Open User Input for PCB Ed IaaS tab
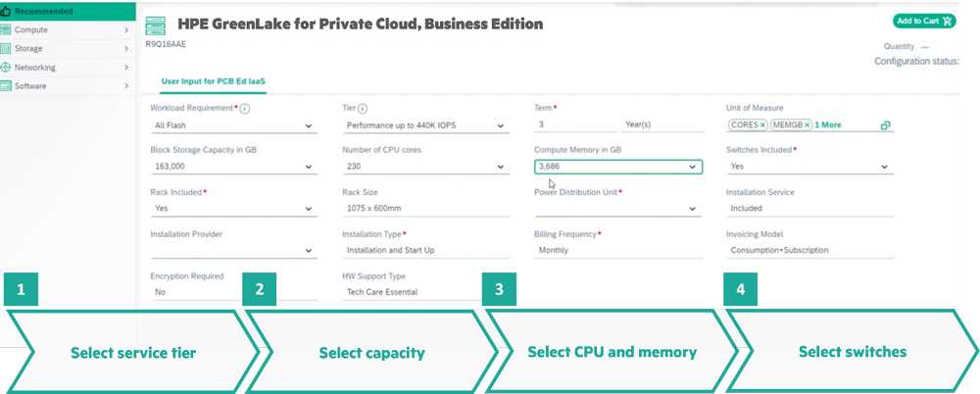 coord(213,81)
